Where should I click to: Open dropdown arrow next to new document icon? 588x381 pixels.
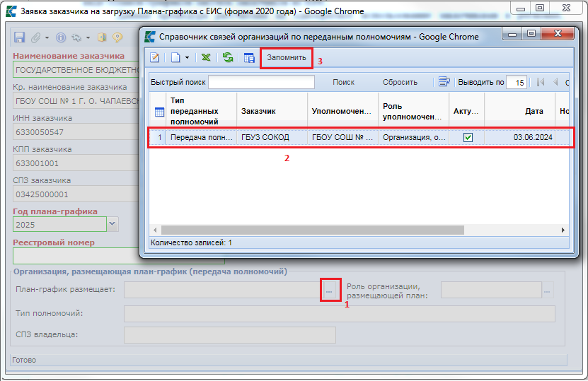click(x=187, y=58)
